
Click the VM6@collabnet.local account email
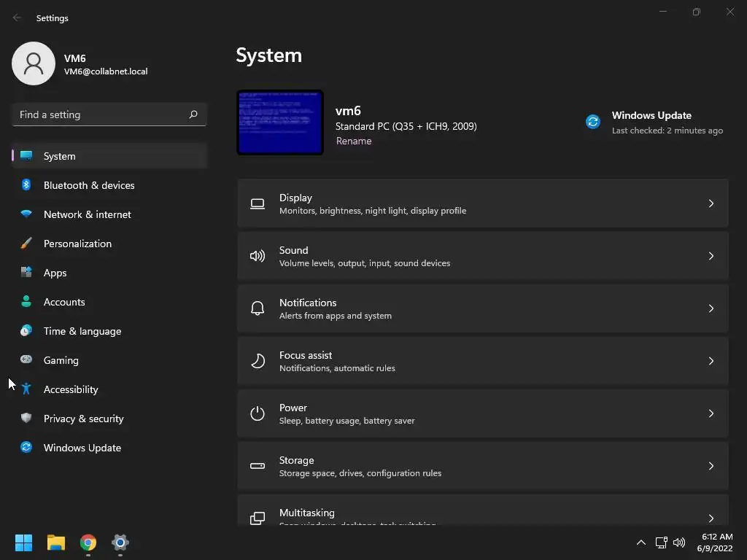pos(106,71)
